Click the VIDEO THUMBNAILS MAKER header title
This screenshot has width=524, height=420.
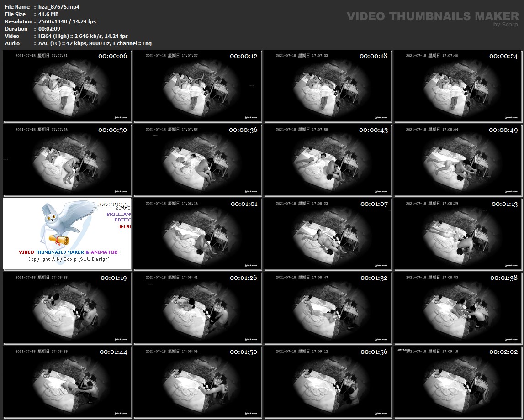click(433, 16)
